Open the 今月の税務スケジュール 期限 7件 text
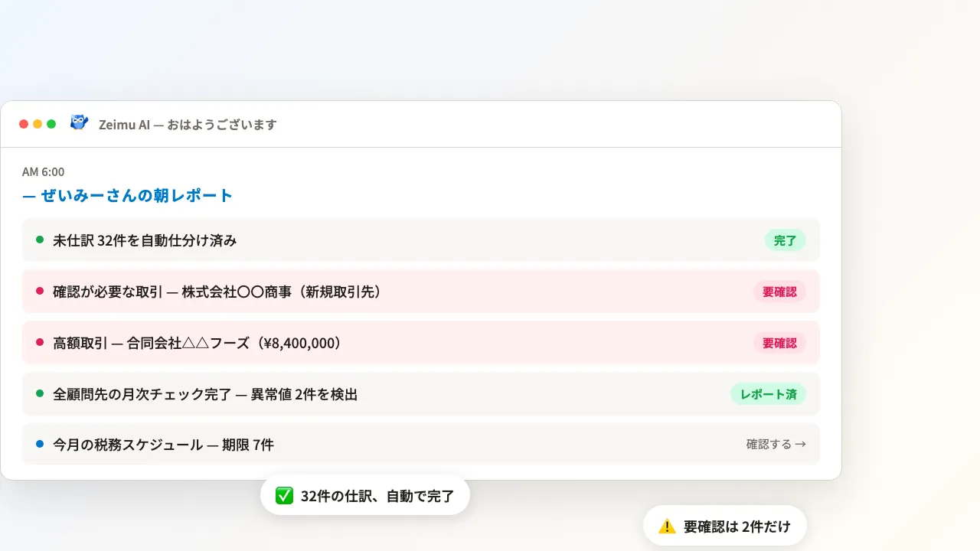980x551 pixels. click(163, 445)
